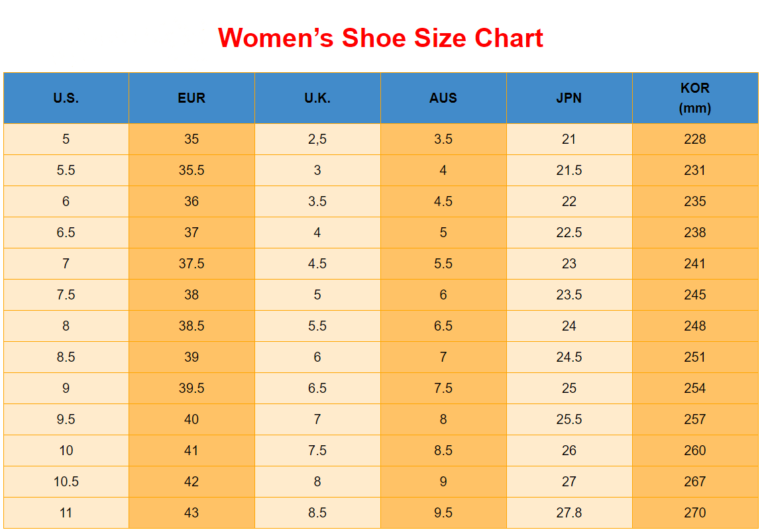Click the U.K. 2,5 cell
764x532 pixels.
tap(317, 139)
